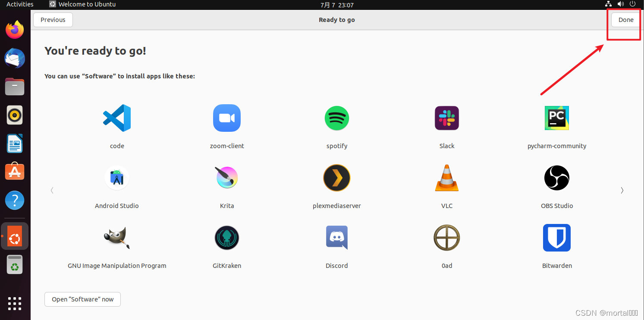Click the Welcome to Ubuntu dock icon
The height and width of the screenshot is (320, 644).
coord(15,236)
